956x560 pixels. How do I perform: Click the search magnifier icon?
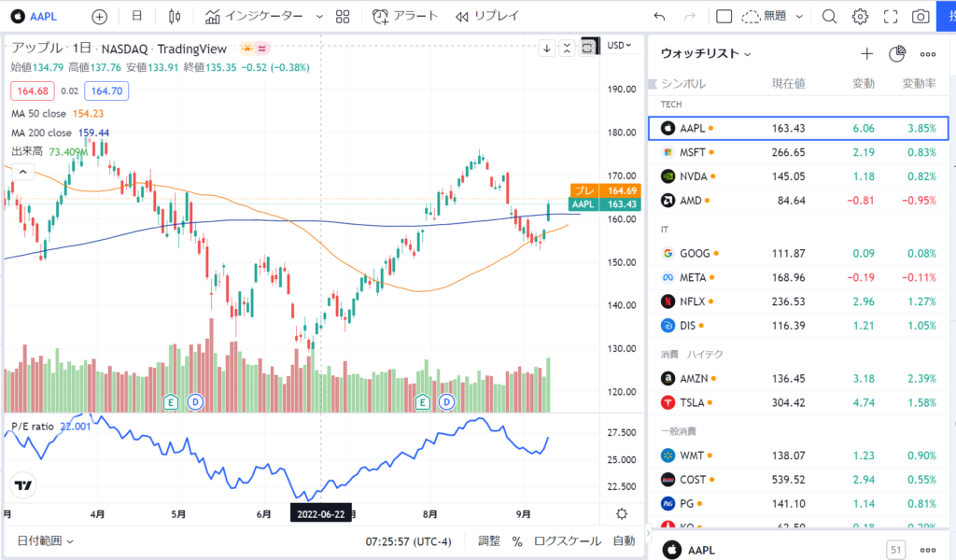[829, 17]
